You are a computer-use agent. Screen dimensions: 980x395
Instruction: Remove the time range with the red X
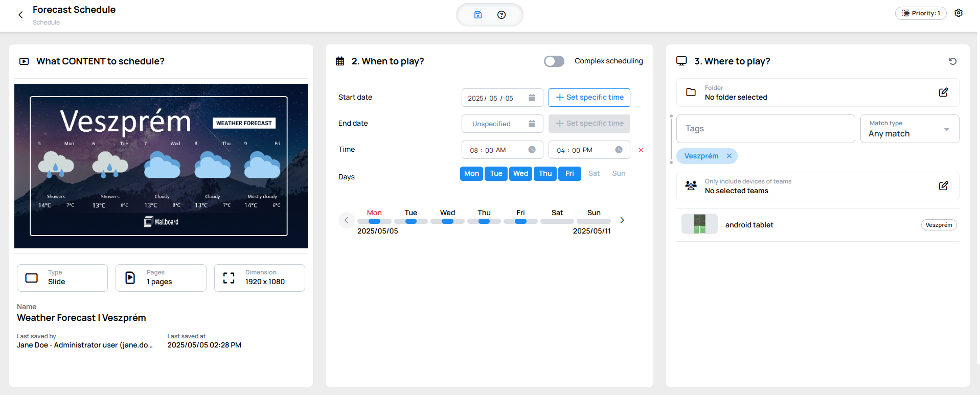[x=641, y=150]
